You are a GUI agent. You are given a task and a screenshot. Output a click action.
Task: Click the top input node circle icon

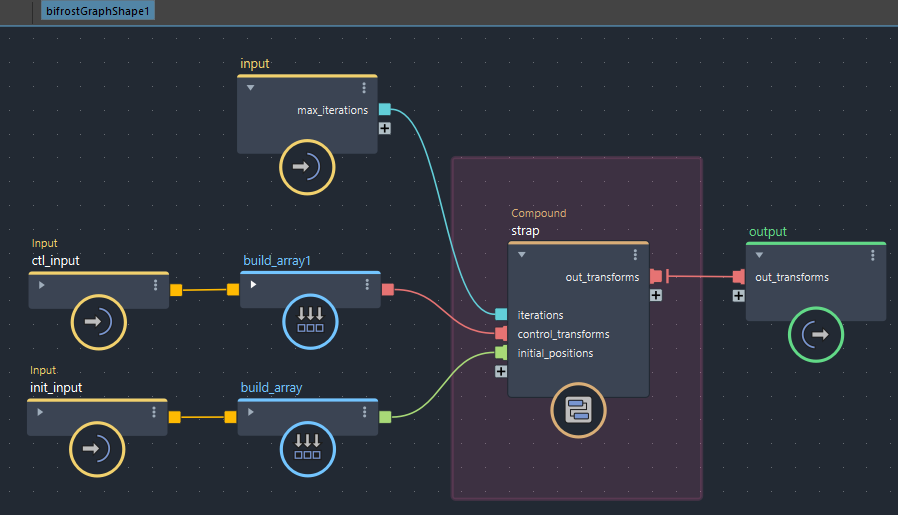click(307, 167)
